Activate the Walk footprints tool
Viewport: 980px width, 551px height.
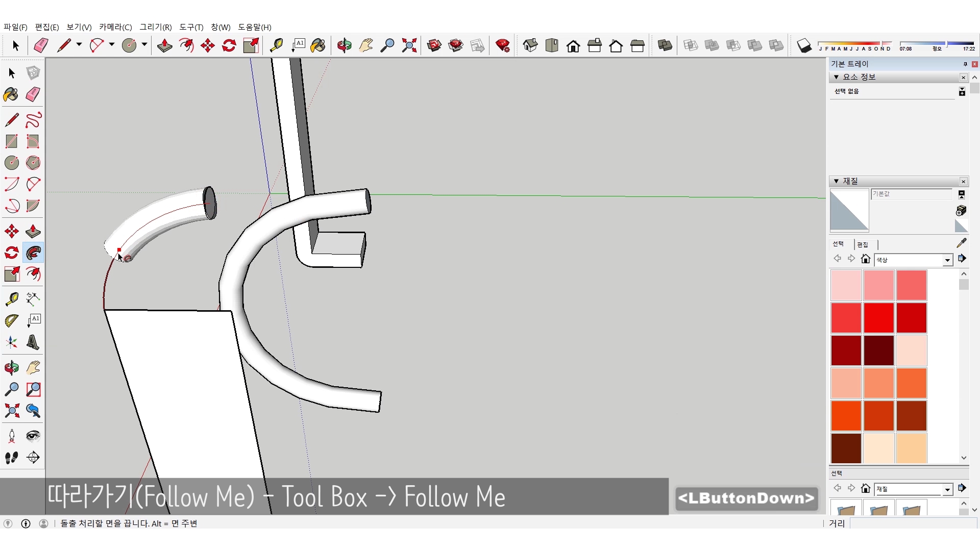tap(11, 458)
